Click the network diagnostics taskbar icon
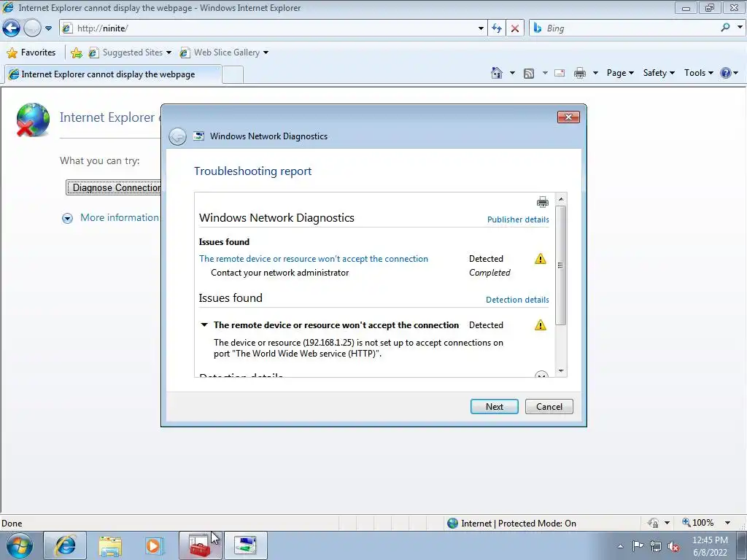Image resolution: width=747 pixels, height=560 pixels. tap(245, 545)
